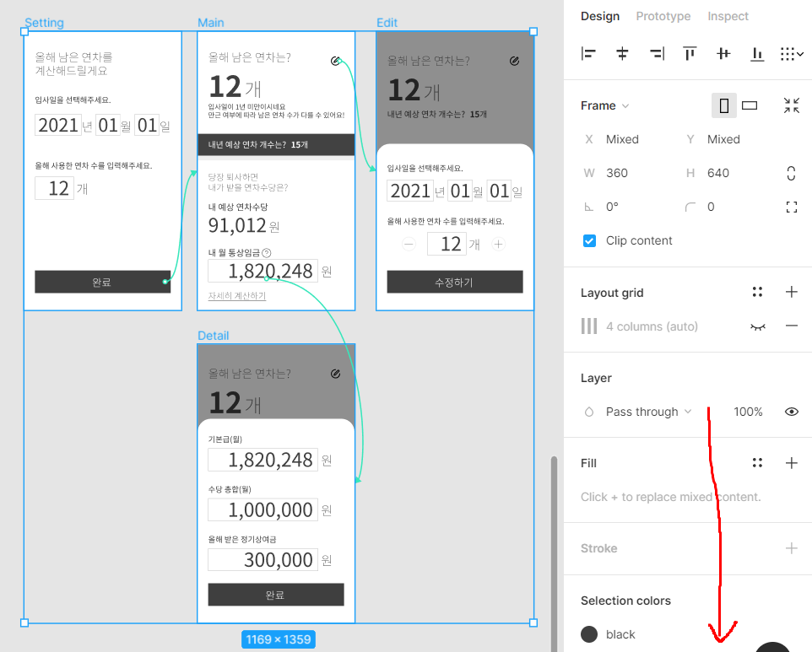This screenshot has height=652, width=812.
Task: Click the edit pencil icon in Main frame
Action: pos(335,61)
